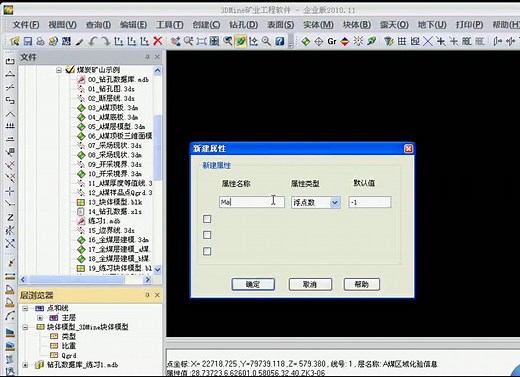Select 00_钻孔数据库.mdb in file tree

tap(118, 80)
